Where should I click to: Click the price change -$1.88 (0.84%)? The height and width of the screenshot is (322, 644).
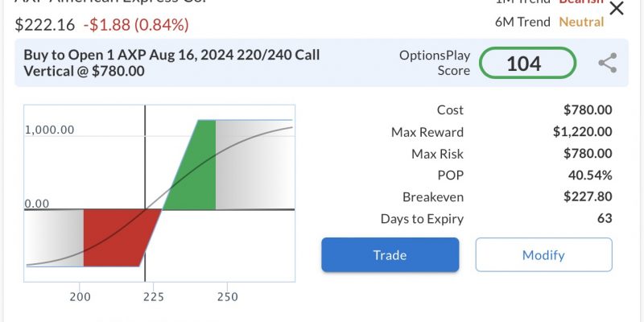[x=136, y=25]
